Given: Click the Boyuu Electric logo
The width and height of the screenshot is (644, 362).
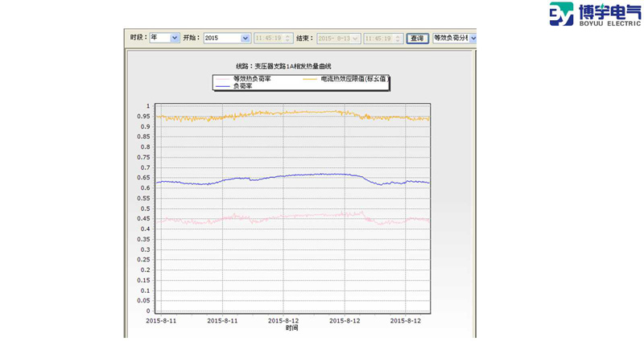Looking at the screenshot, I should tap(595, 14).
